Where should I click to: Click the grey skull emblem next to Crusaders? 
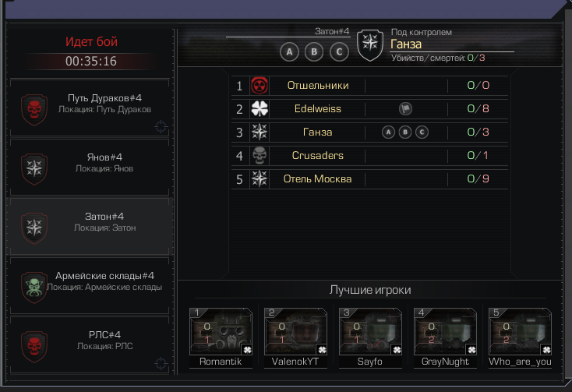pyautogui.click(x=260, y=155)
